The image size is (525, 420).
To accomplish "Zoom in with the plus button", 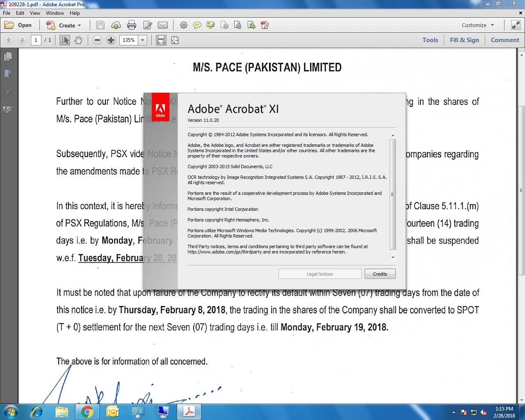I will pos(111,40).
